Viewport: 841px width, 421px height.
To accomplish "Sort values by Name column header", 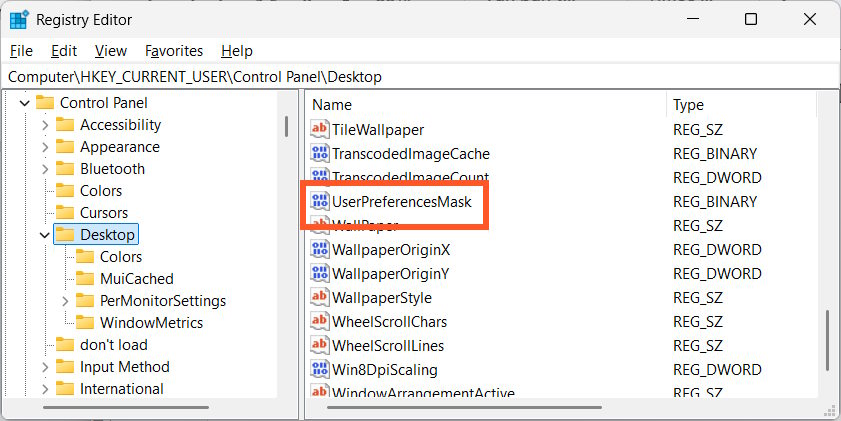I will [x=485, y=105].
